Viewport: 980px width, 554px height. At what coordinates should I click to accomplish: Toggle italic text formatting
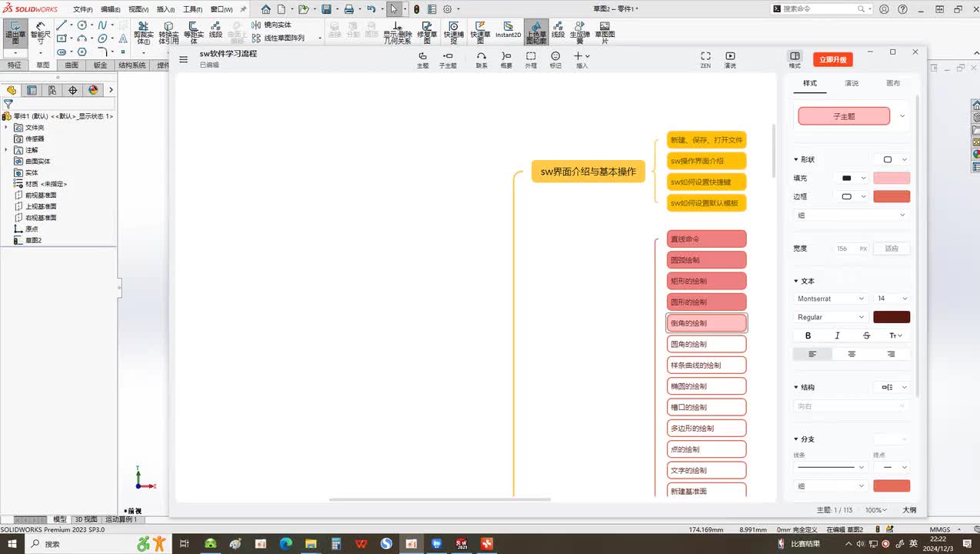837,335
